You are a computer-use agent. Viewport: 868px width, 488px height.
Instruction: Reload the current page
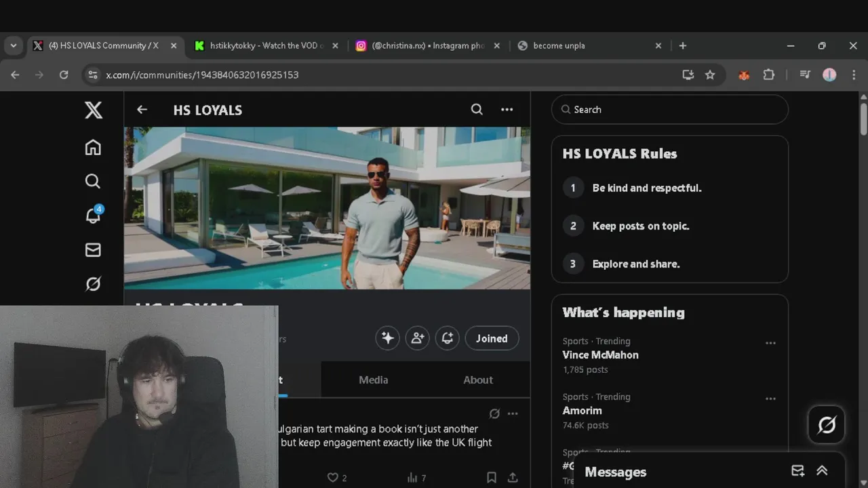coord(64,75)
